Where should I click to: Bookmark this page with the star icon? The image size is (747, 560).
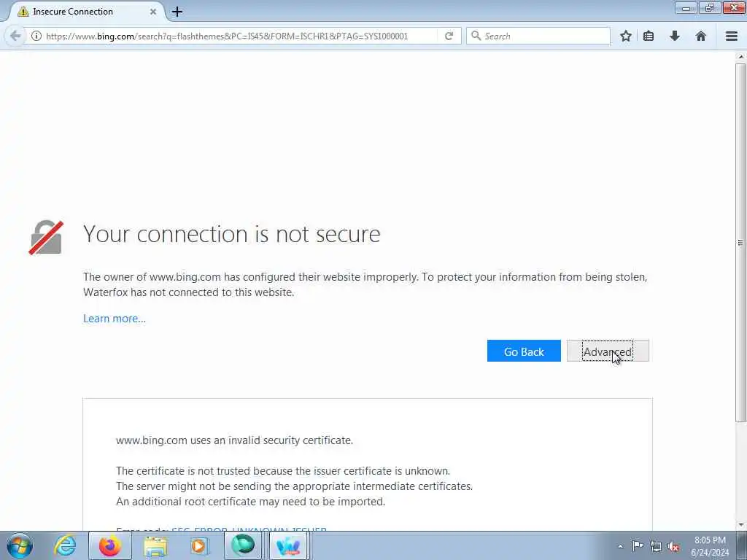(x=626, y=36)
